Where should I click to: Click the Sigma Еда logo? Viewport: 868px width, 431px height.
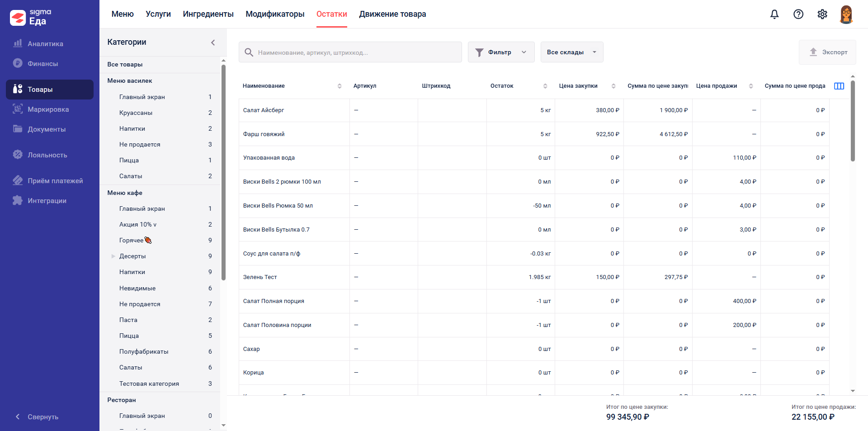pyautogui.click(x=31, y=17)
